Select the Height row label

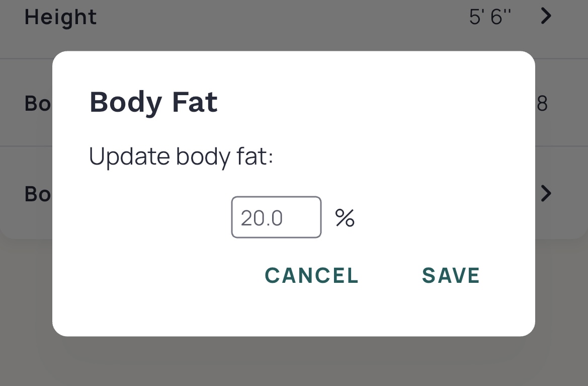pos(60,16)
